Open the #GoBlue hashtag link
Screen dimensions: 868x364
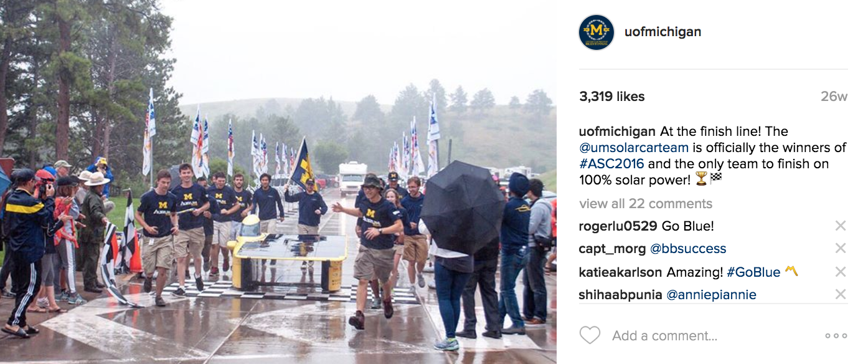click(753, 272)
